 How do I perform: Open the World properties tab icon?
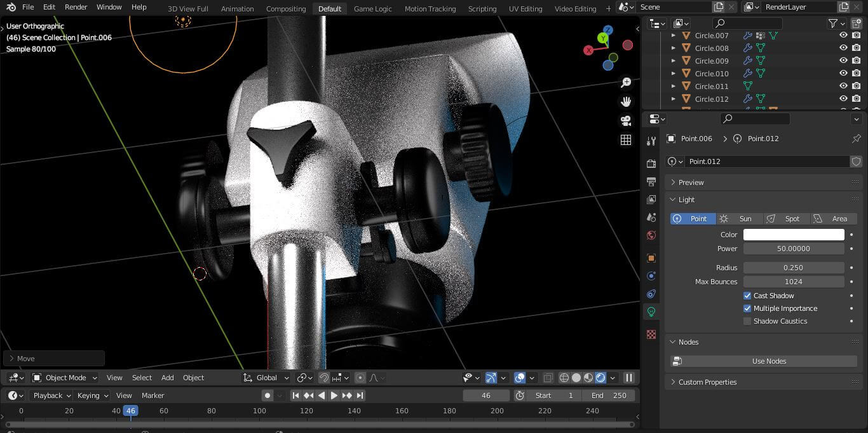(651, 235)
